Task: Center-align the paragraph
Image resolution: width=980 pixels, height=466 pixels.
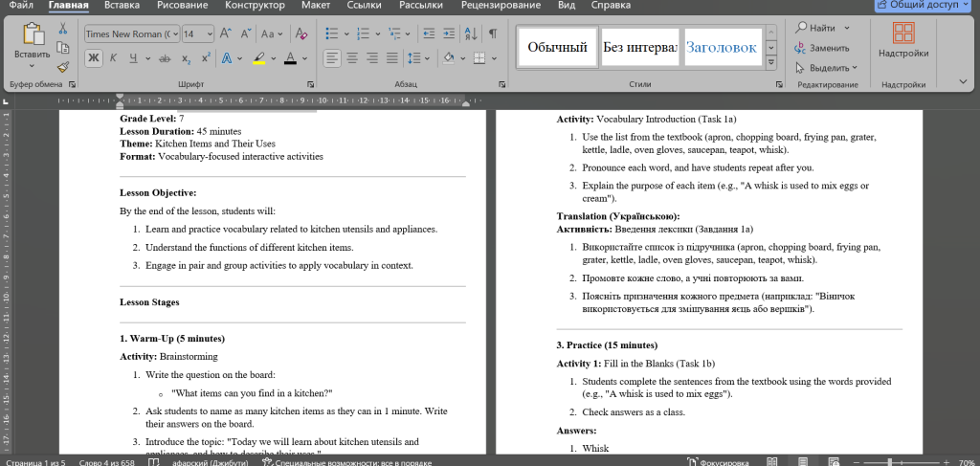Action: pyautogui.click(x=352, y=57)
